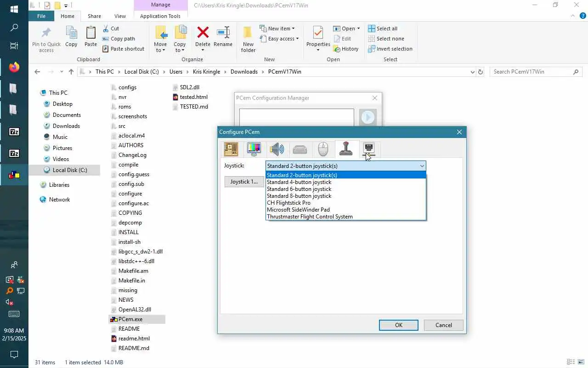
Task: Click Copy path in the ribbon
Action: point(119,39)
